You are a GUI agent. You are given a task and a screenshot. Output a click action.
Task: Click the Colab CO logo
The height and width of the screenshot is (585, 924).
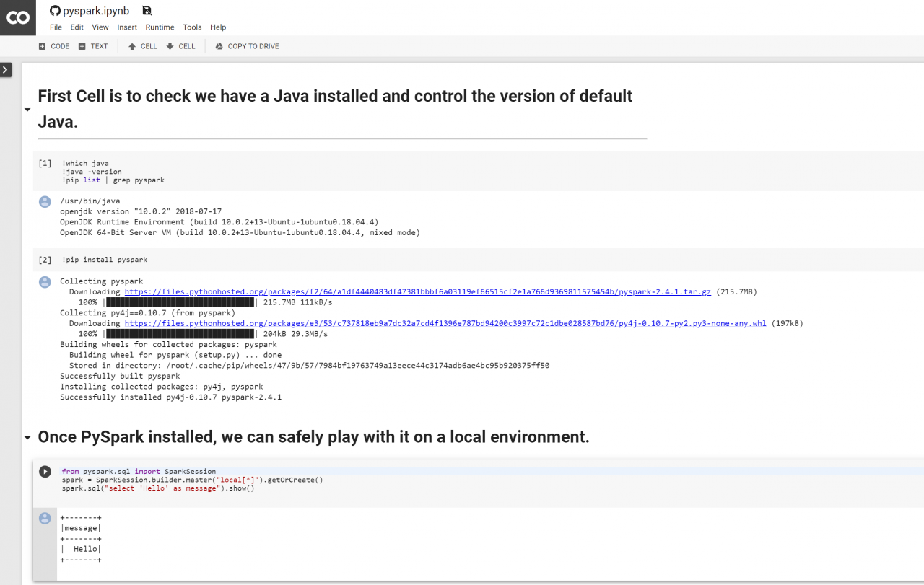pyautogui.click(x=18, y=18)
